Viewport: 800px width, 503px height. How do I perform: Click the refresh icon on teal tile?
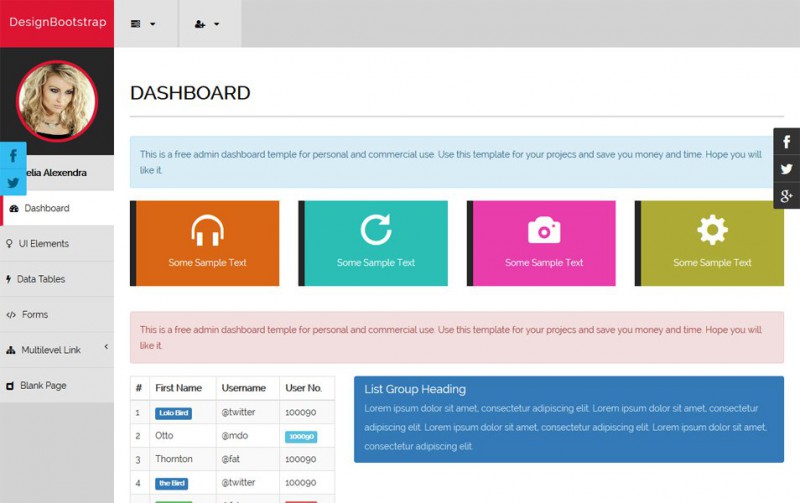pos(376,229)
